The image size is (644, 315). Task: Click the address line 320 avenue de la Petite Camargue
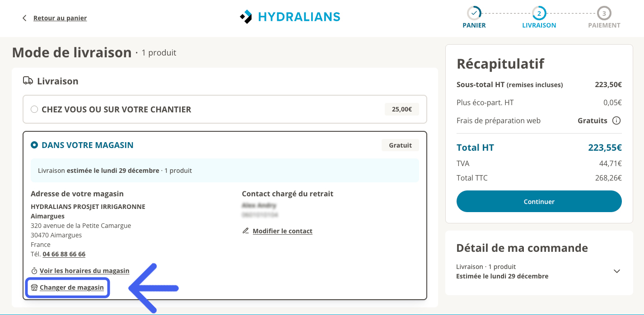[x=81, y=226]
